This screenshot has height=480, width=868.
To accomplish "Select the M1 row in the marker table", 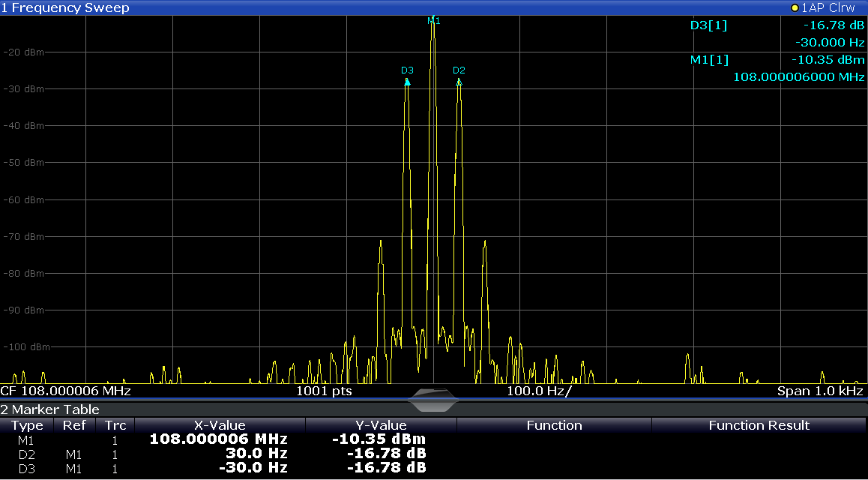I will pos(27,439).
